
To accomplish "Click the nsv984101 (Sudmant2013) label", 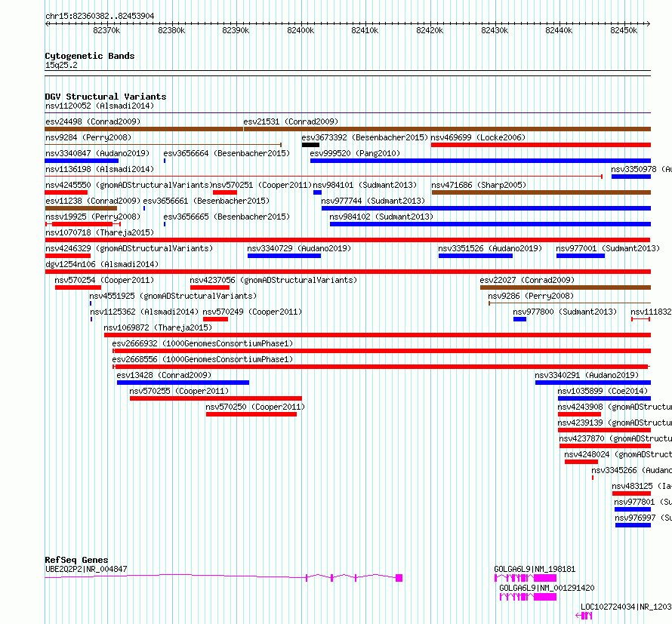I will point(365,185).
